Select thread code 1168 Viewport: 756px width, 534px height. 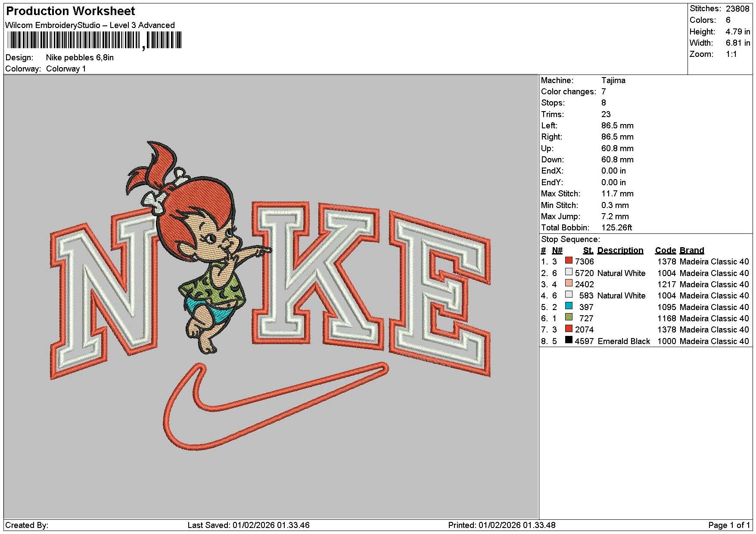(x=666, y=319)
